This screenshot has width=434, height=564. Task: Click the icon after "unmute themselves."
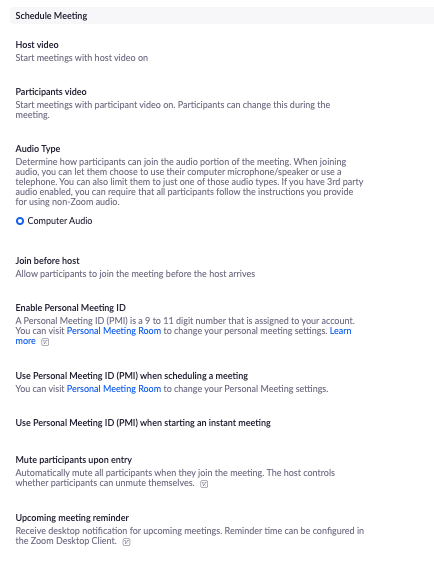[204, 484]
